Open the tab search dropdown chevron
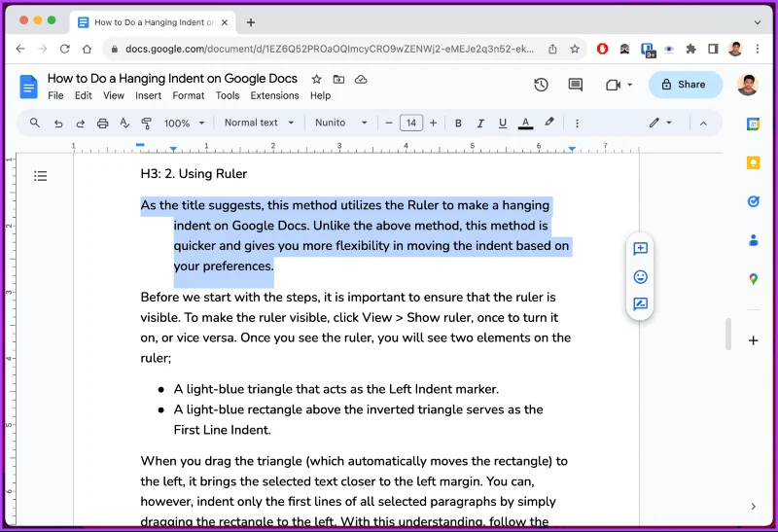The image size is (778, 532). [x=758, y=22]
